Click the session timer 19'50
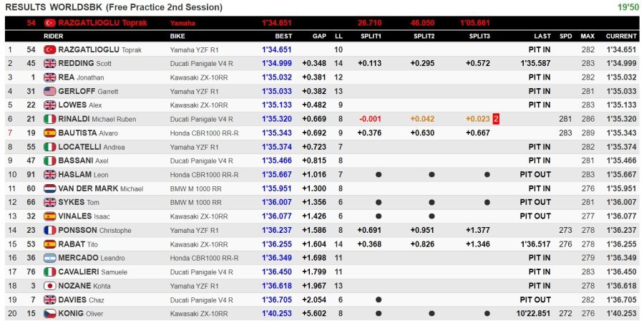The image size is (644, 326). tap(628, 7)
